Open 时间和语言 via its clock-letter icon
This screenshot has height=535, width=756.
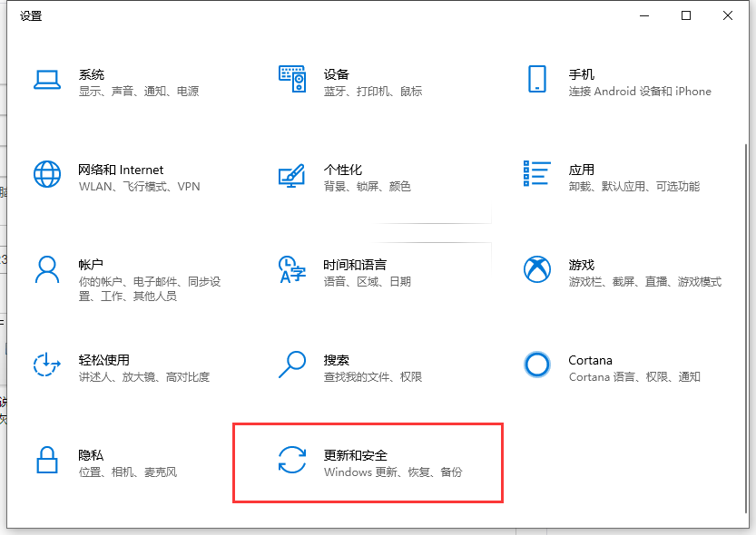[x=292, y=269]
